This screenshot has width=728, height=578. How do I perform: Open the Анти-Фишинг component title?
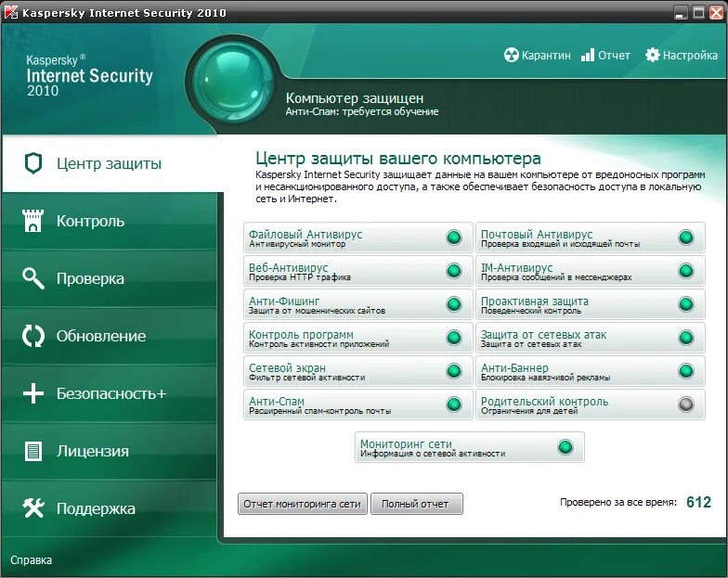pos(284,301)
